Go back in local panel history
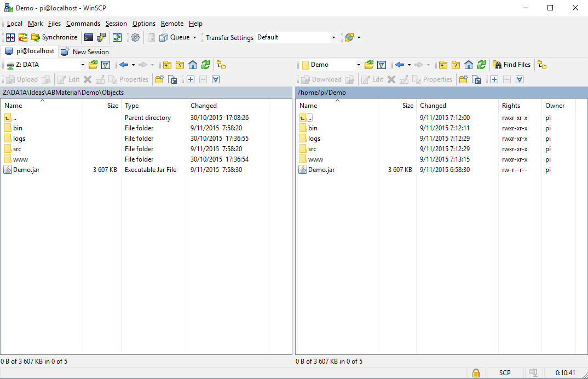Viewport: 588px width, 379px height. [x=124, y=65]
